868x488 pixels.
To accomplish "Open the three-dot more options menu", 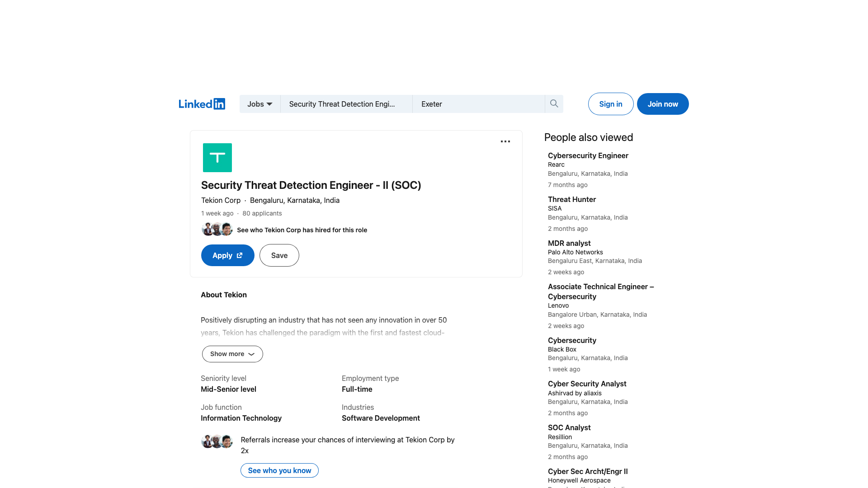I will 505,141.
